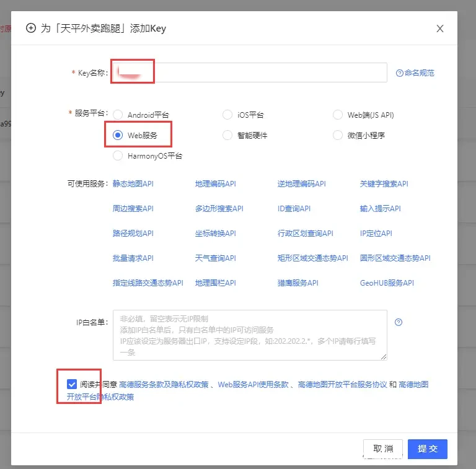The width and height of the screenshot is (476, 469).
Task: Select the Android平台 radio button
Action: [118, 115]
